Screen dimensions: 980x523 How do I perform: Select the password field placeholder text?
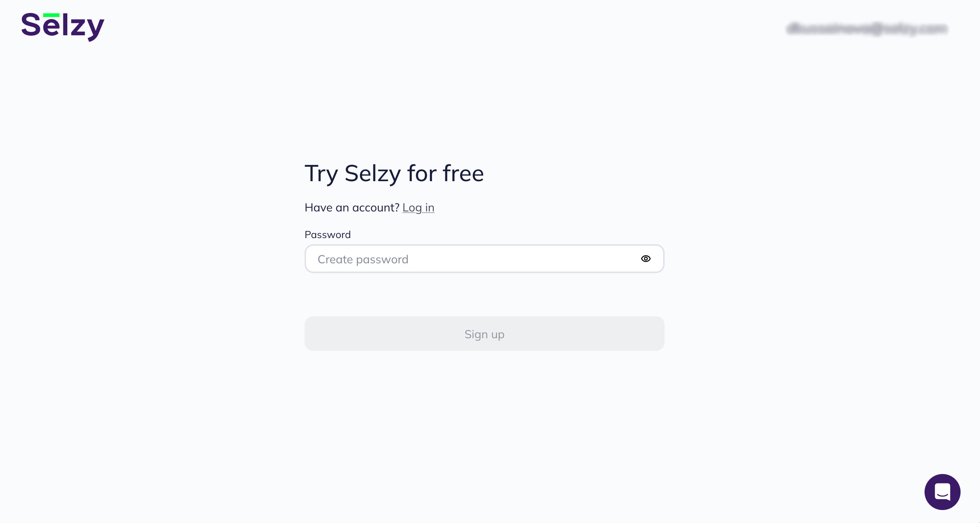(363, 259)
